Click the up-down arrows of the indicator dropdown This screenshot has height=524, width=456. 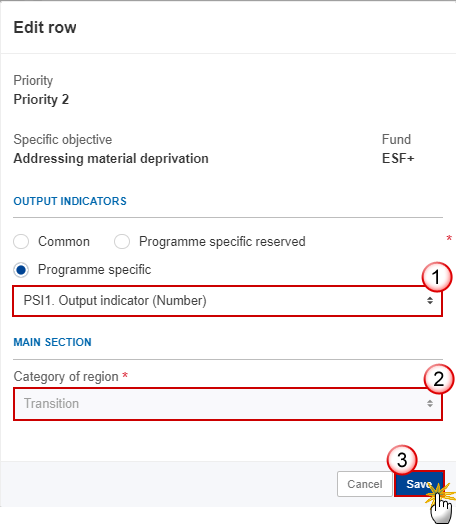click(430, 301)
